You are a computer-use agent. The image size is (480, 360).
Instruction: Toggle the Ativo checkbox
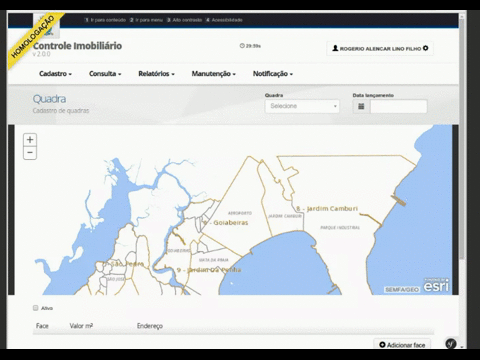[36, 308]
